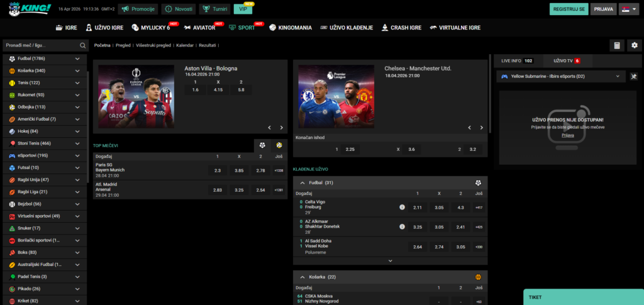
Task: Click the search magnifier icon in sidebar
Action: [82, 45]
